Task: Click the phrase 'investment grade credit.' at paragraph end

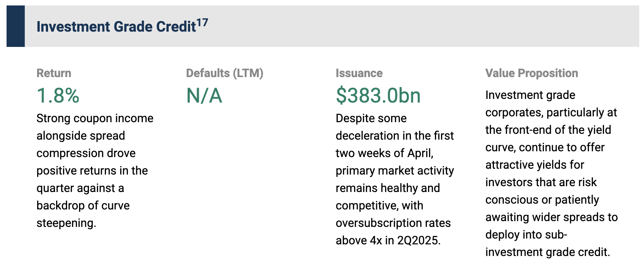Action: coord(547,252)
